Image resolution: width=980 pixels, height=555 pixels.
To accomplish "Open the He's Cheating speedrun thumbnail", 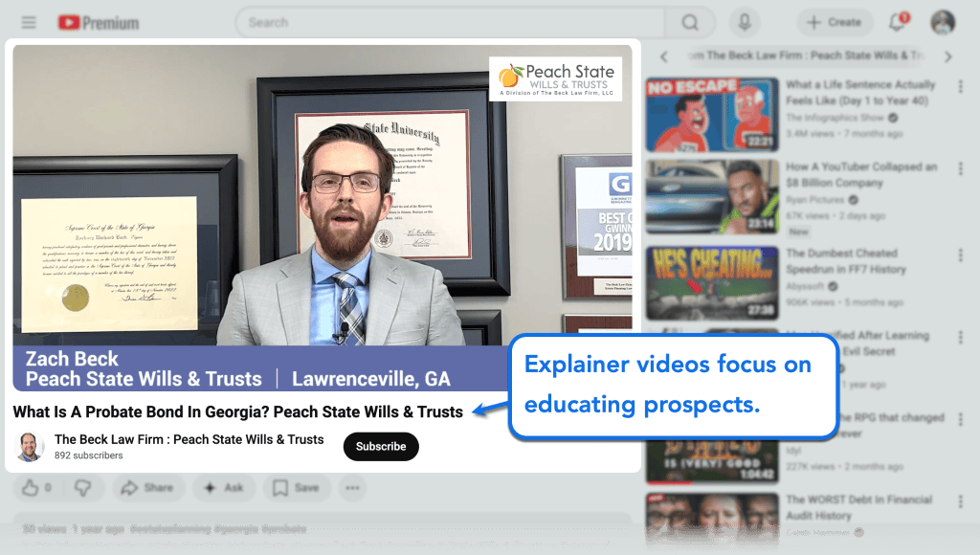I will 712,283.
